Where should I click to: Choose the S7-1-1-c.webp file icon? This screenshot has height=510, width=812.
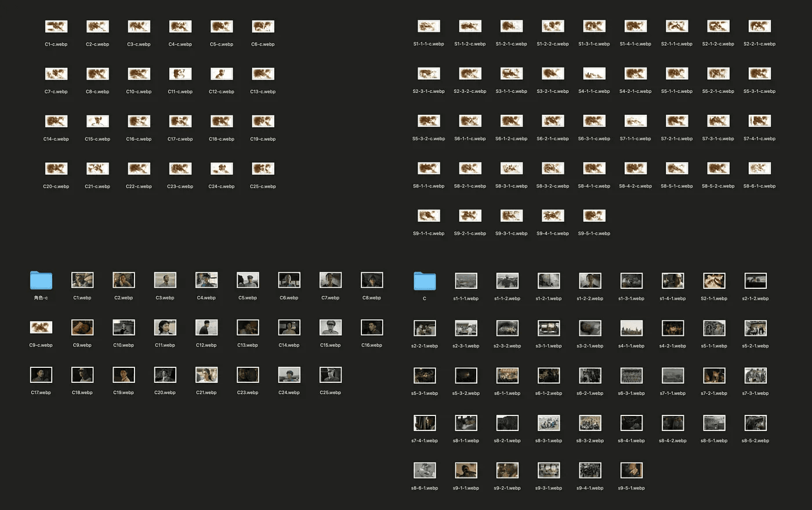[635, 121]
